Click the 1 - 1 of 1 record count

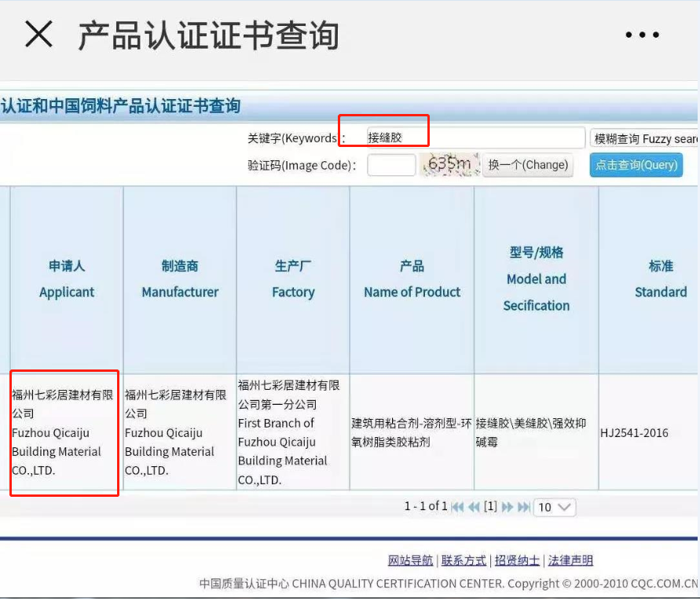point(426,506)
